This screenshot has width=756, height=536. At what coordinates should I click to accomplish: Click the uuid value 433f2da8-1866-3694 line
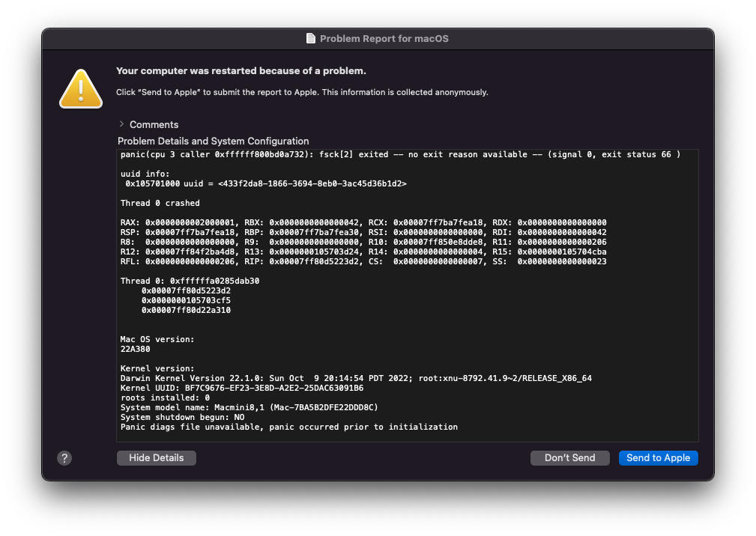click(266, 183)
